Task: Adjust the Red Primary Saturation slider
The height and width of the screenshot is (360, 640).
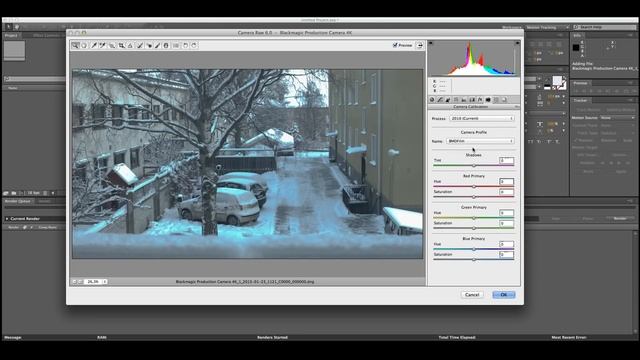Action: (473, 197)
